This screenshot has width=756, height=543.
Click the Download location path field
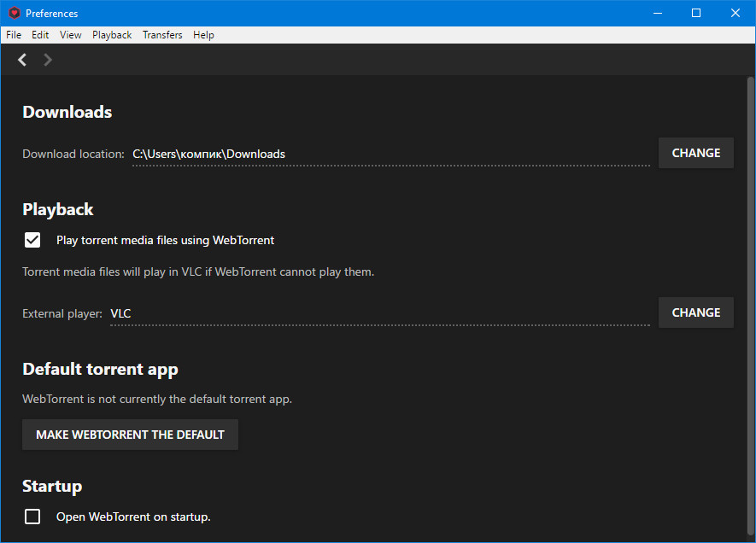pos(391,155)
